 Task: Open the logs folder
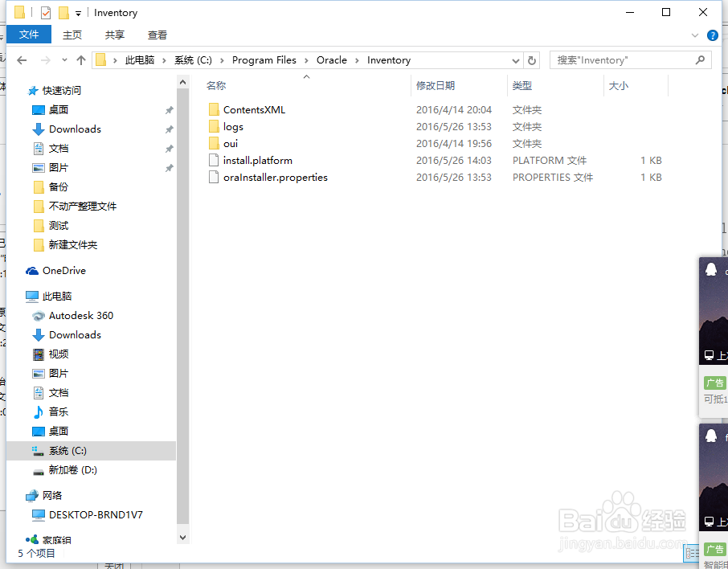[x=234, y=126]
